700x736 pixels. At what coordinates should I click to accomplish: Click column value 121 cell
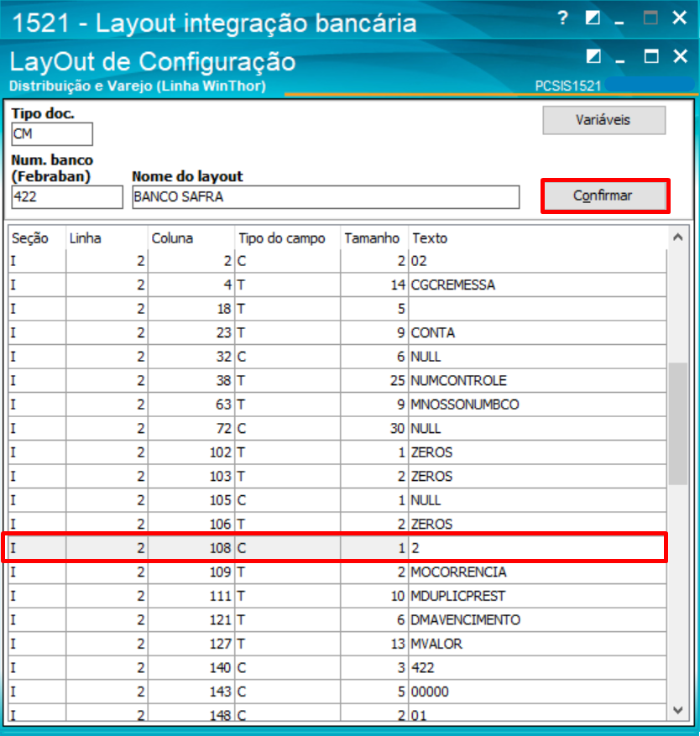(x=191, y=620)
